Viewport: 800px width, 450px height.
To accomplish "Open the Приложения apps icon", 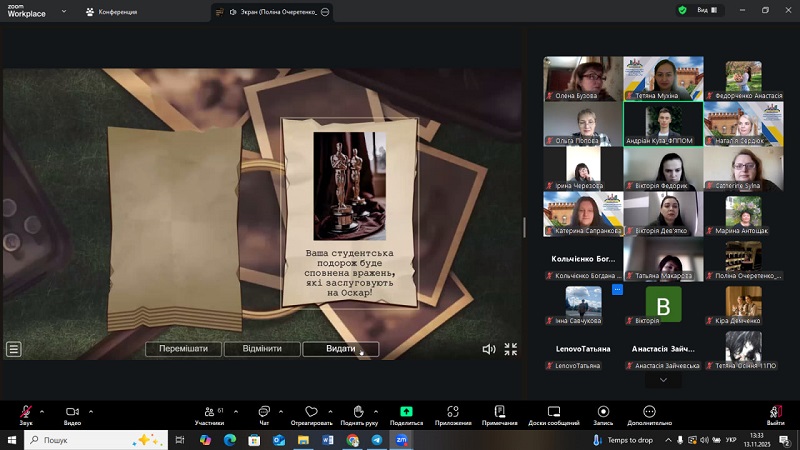I will tap(452, 412).
